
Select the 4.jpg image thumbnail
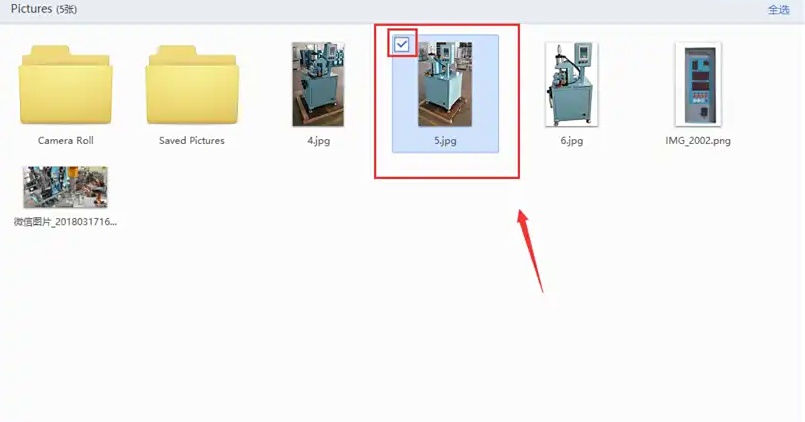click(x=318, y=84)
